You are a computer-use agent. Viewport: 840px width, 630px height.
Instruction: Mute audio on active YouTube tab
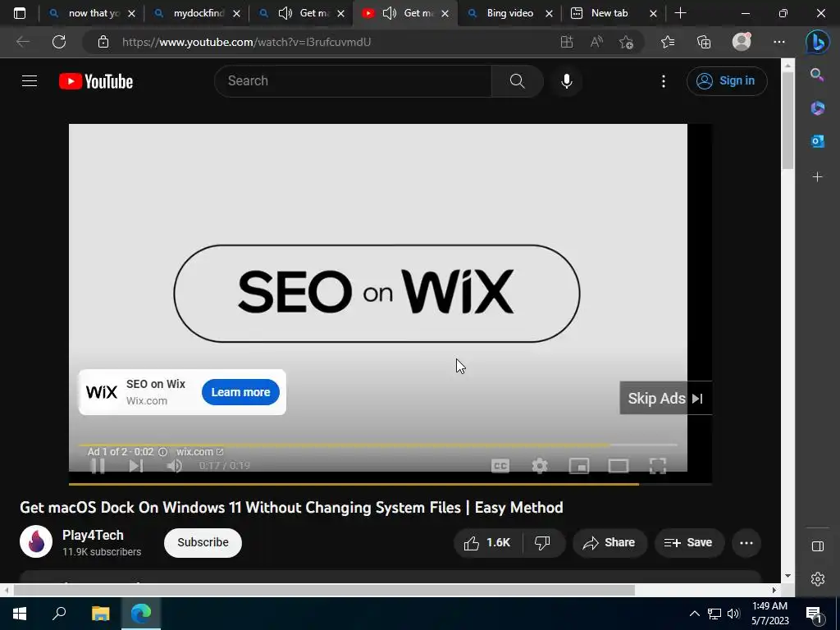390,13
